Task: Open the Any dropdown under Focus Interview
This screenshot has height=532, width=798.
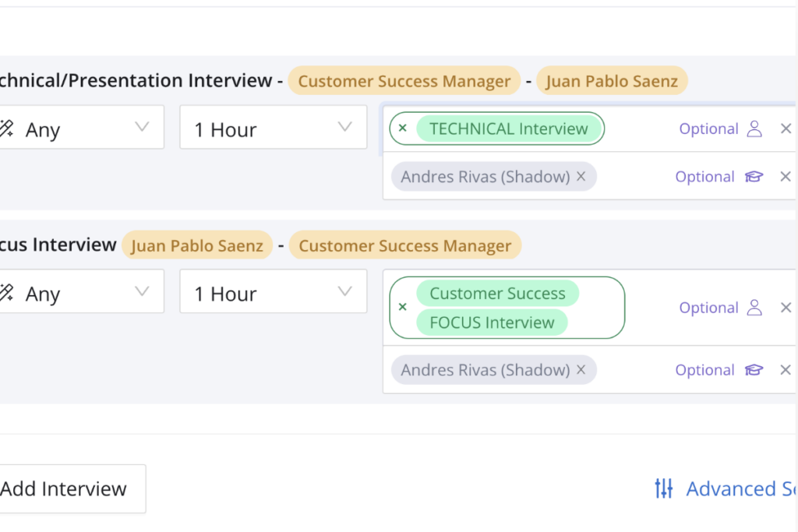Action: coord(81,291)
